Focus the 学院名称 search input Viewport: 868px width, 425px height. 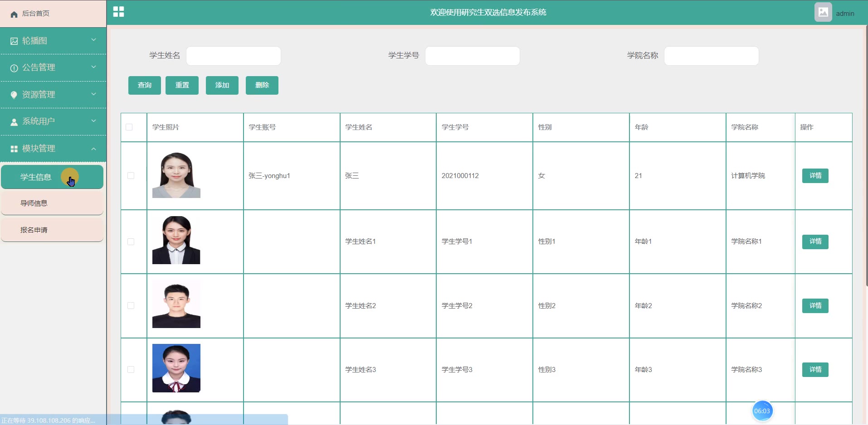click(712, 56)
